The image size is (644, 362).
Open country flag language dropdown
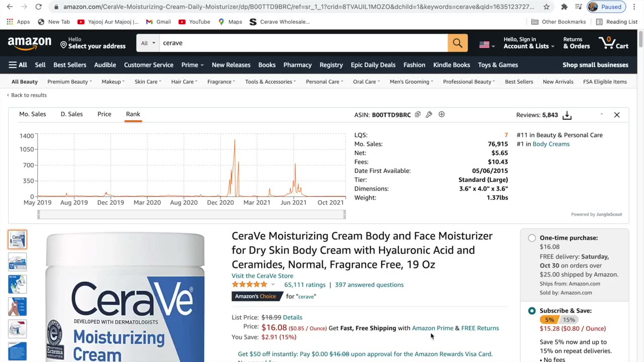tap(487, 45)
